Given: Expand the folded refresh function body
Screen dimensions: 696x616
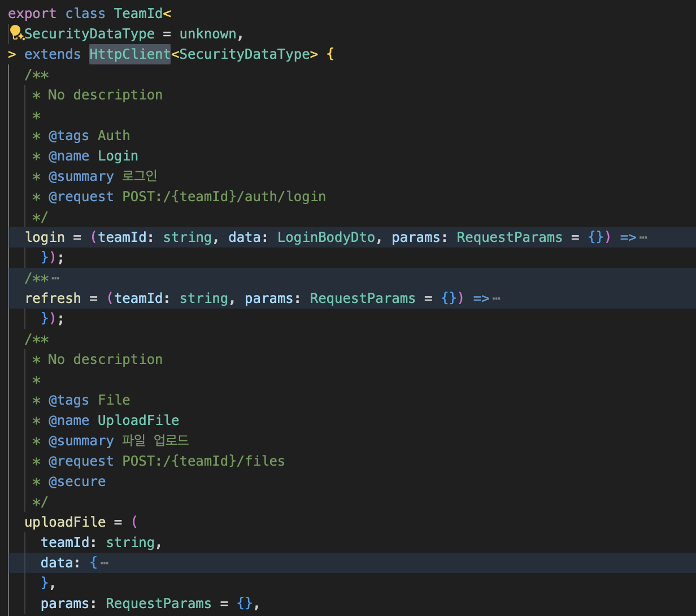Looking at the screenshot, I should click(496, 299).
